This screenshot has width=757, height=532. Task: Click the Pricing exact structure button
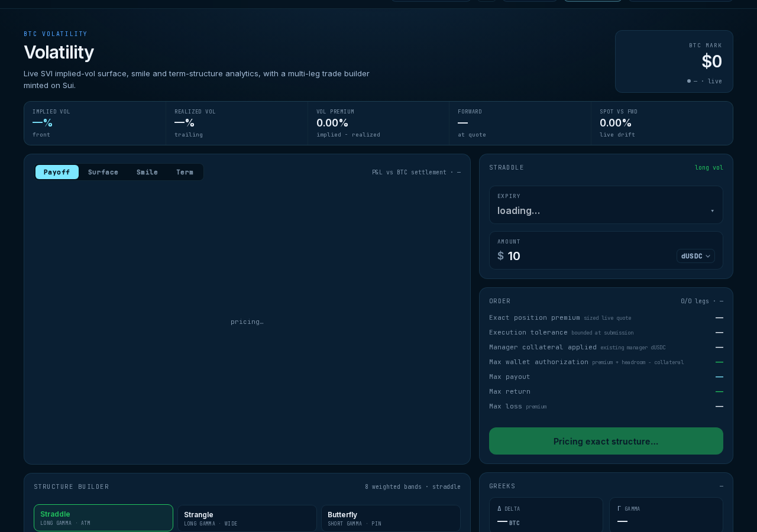[x=606, y=441]
